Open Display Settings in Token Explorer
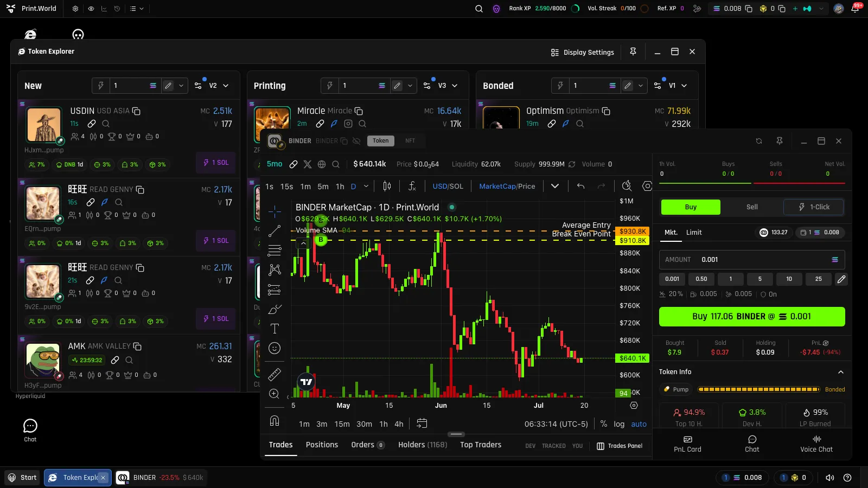Screen dimensions: 868x488 (582, 53)
